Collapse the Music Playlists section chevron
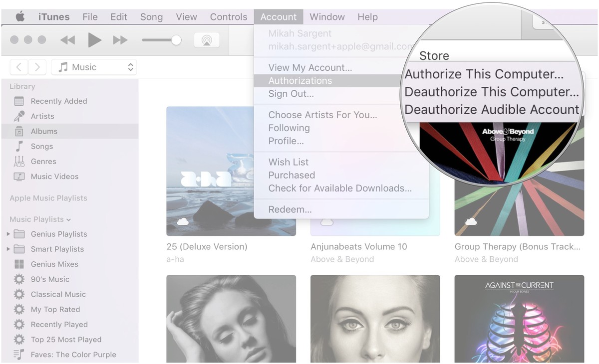 [x=68, y=219]
